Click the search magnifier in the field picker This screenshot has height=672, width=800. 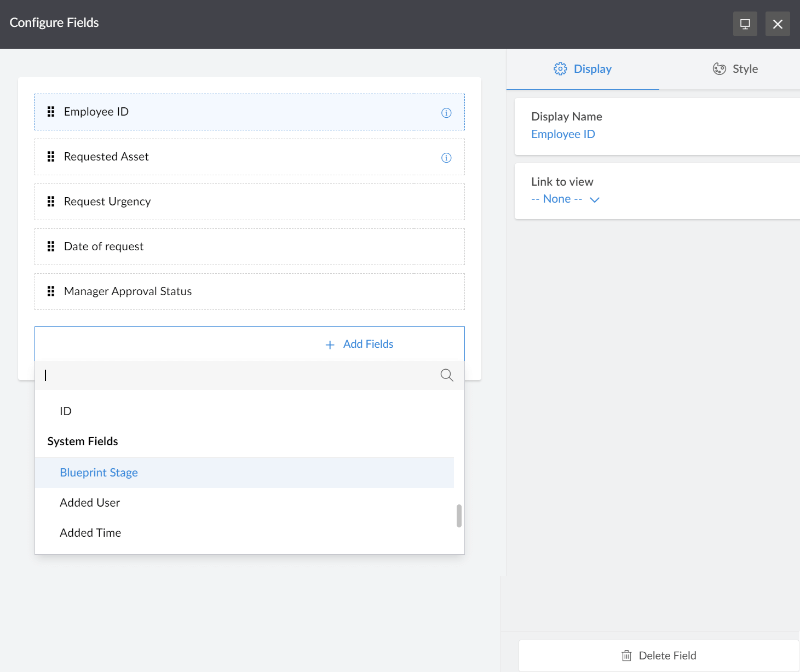pyautogui.click(x=446, y=375)
